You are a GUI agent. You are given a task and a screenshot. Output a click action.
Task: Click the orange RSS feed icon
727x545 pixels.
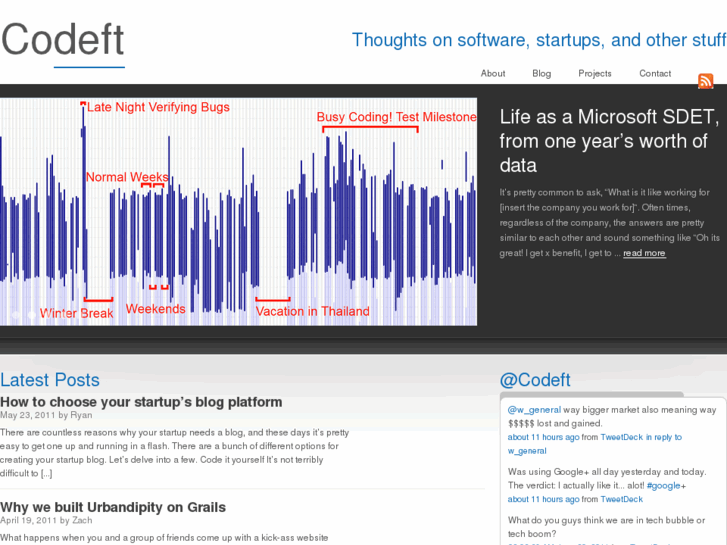706,81
